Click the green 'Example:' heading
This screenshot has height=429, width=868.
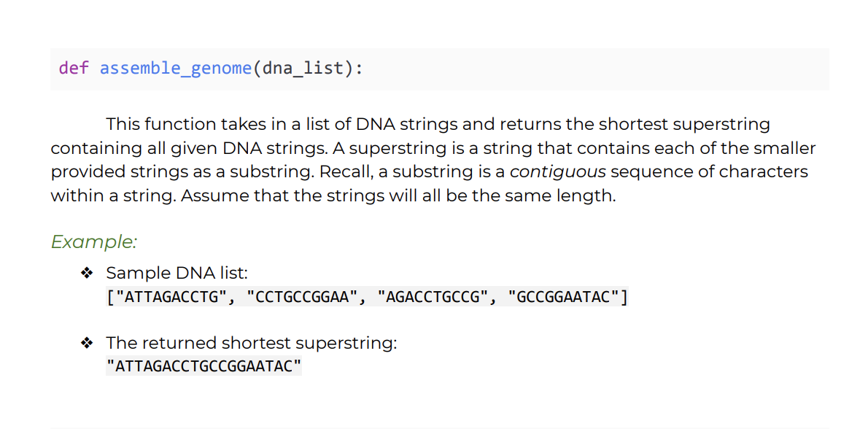pos(93,242)
